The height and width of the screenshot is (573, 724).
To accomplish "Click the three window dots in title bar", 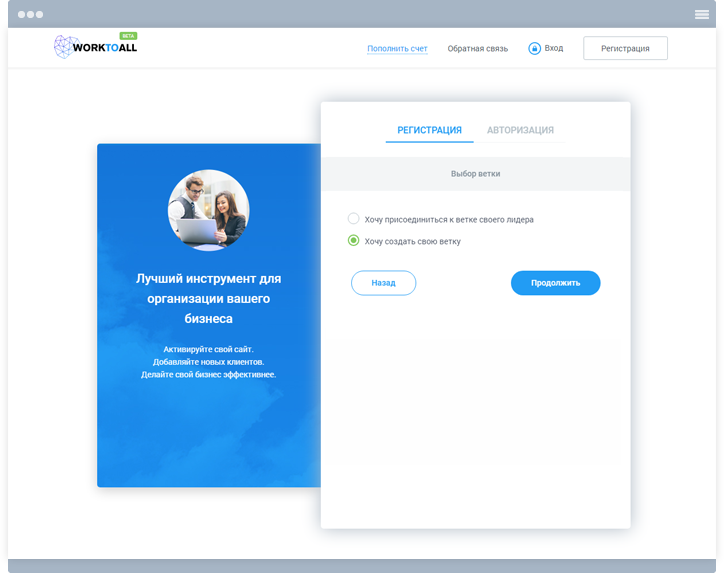I will [x=30, y=14].
